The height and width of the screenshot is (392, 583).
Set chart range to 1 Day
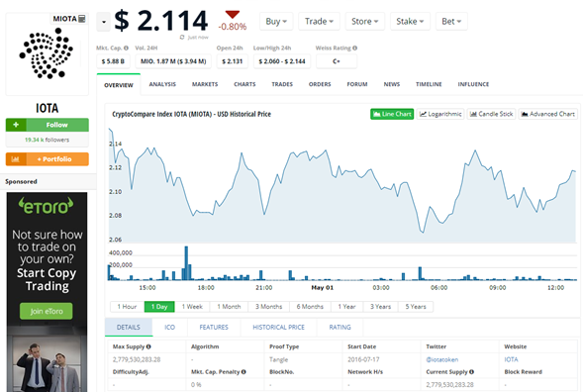[x=159, y=307]
